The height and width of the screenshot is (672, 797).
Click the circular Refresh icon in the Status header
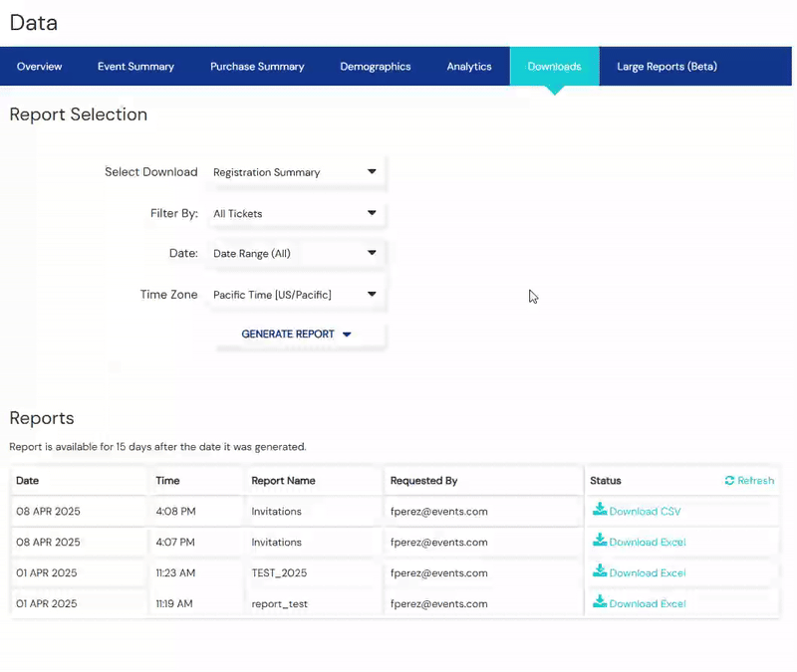[729, 481]
